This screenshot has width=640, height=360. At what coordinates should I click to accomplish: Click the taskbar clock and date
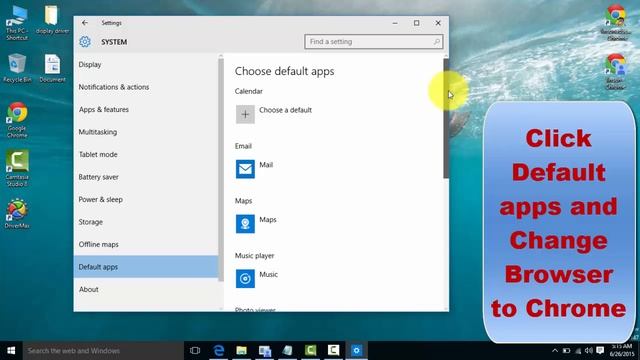click(x=622, y=351)
